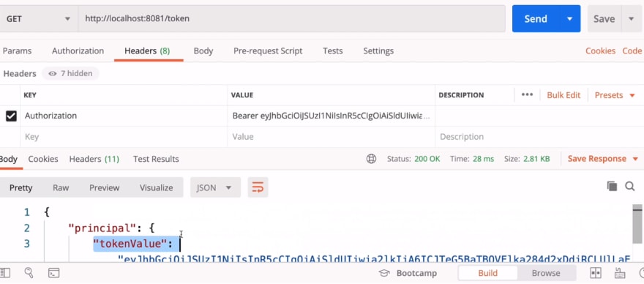Switch to Raw response view
Viewport: 644px width, 284px height.
coord(61,187)
